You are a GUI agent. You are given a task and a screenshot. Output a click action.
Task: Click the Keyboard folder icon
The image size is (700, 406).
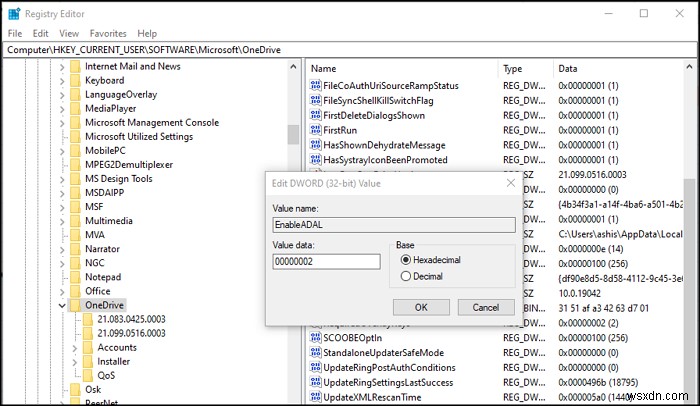pyautogui.click(x=75, y=80)
